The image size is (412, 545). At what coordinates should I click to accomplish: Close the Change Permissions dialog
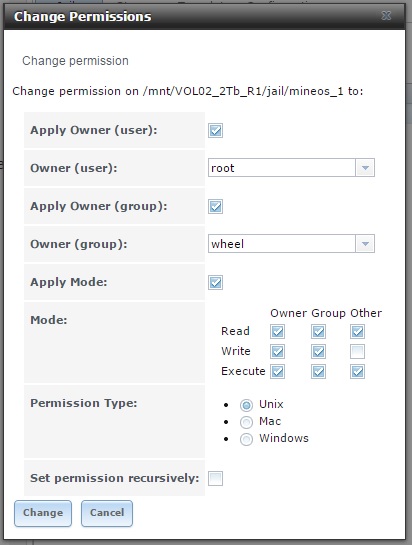pyautogui.click(x=386, y=16)
